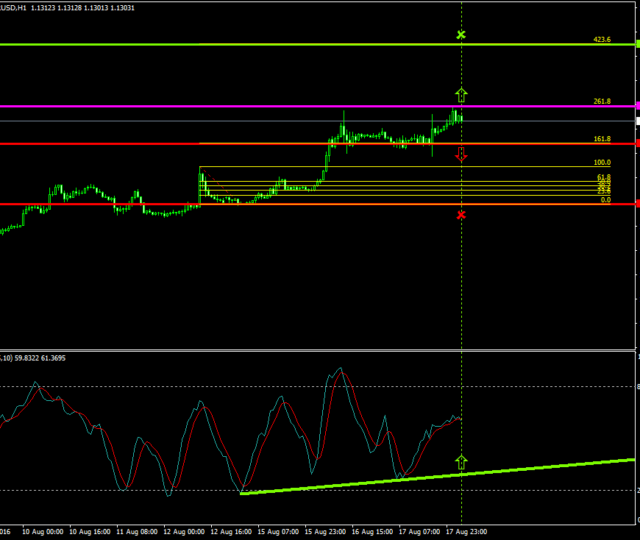Select the green up arrow near price
The height and width of the screenshot is (540, 640).
coord(461,95)
